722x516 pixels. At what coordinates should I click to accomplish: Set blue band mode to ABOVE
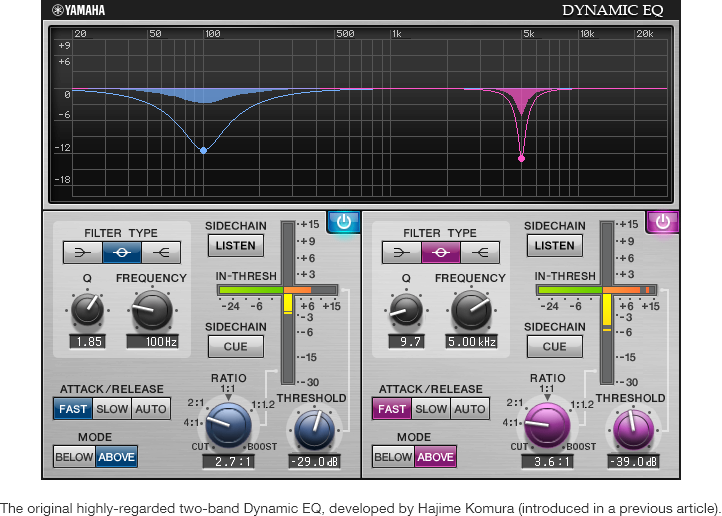[116, 457]
